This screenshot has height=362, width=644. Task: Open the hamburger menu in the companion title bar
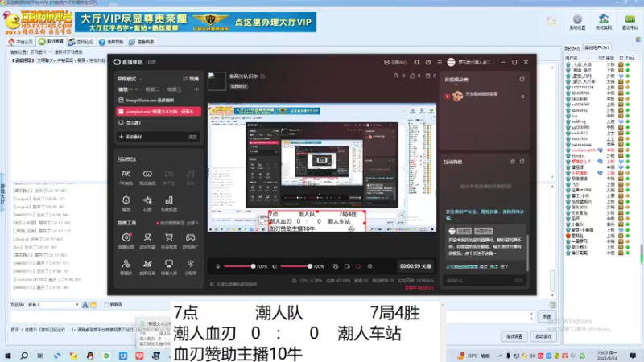pos(440,62)
